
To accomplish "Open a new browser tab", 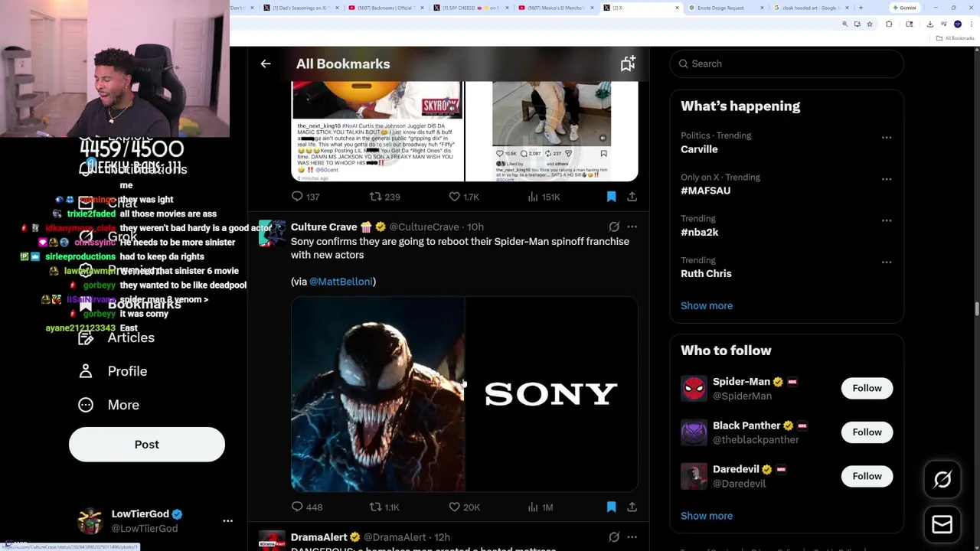I will click(861, 8).
